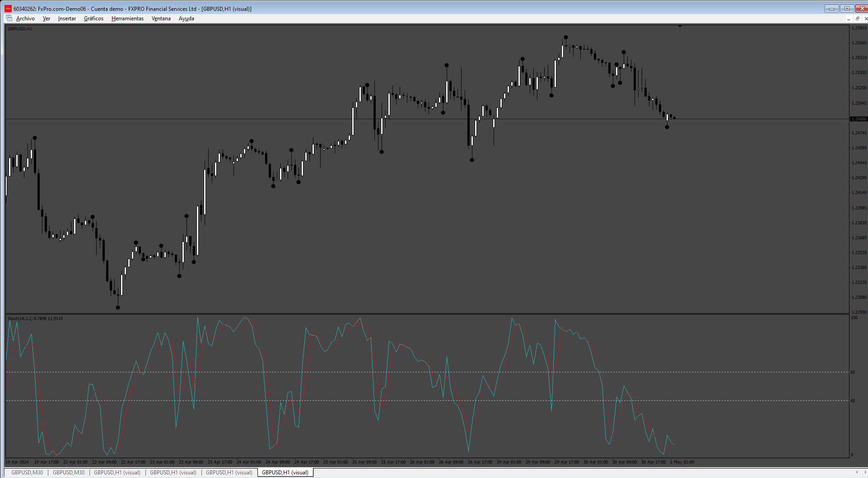The width and height of the screenshot is (868, 478).
Task: Open the Insertar menu
Action: click(x=67, y=19)
